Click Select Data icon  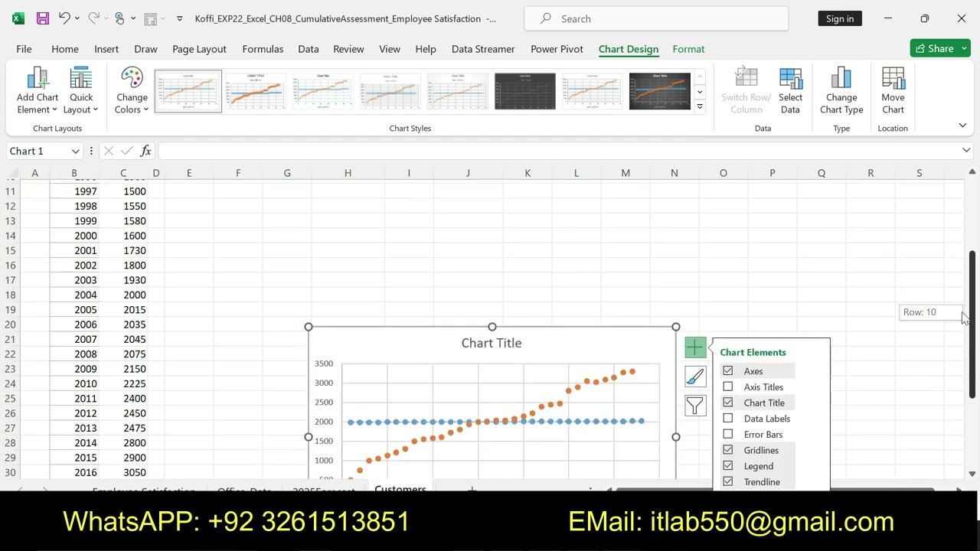[790, 91]
